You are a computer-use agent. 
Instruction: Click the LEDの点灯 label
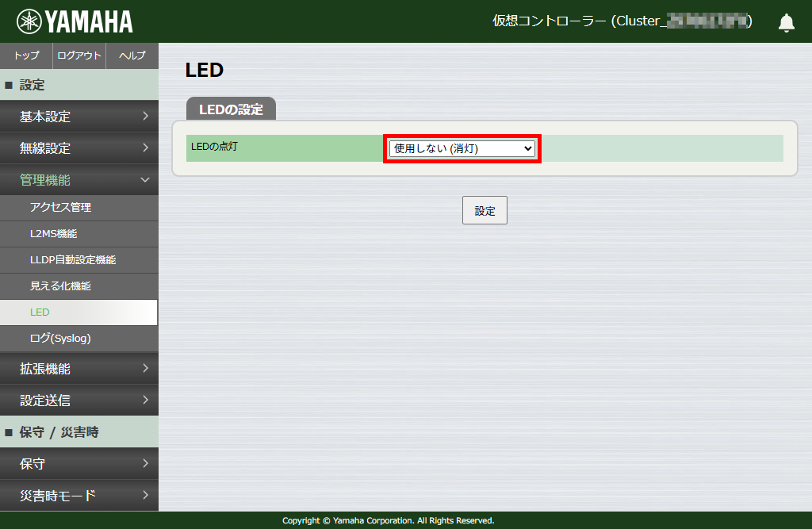click(214, 147)
